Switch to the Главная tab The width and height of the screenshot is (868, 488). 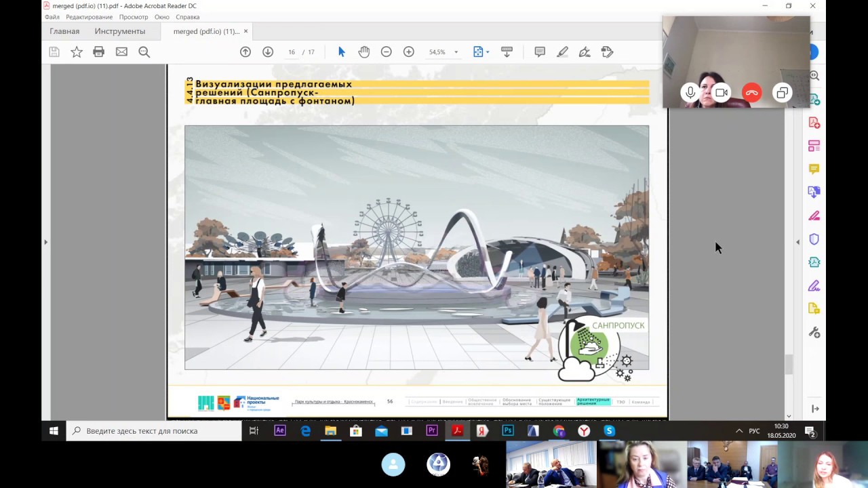(64, 31)
